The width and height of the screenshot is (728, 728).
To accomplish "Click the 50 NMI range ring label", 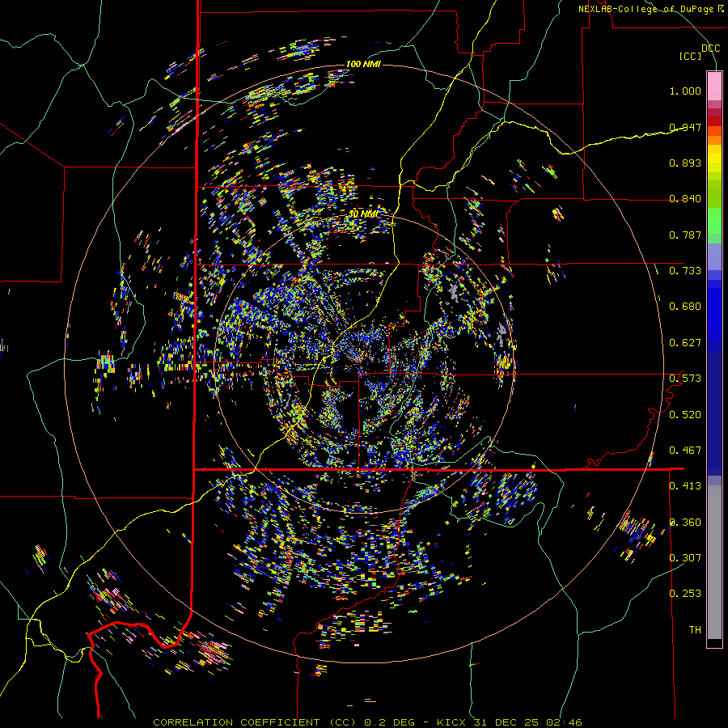I will point(363,214).
